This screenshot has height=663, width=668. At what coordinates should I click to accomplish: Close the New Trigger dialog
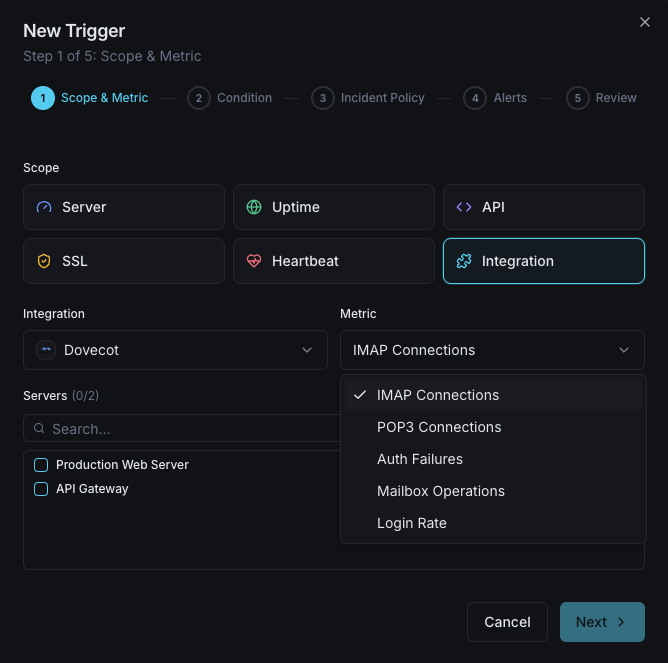[x=645, y=22]
